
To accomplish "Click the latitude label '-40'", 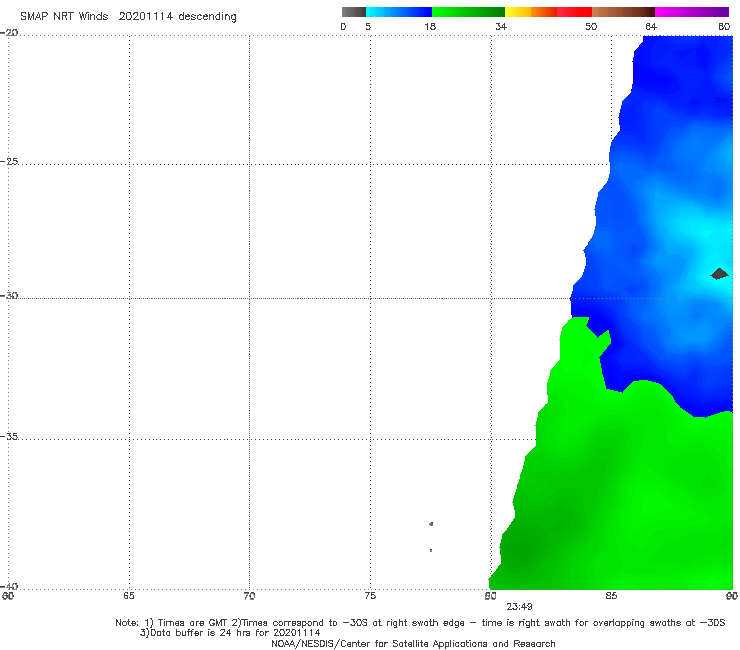I will pos(9,586).
